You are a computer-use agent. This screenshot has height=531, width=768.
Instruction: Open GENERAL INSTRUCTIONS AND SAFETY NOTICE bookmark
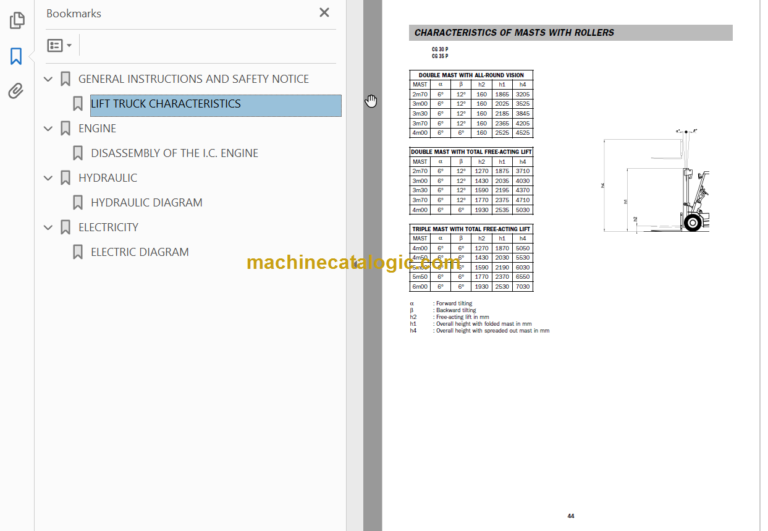point(193,79)
